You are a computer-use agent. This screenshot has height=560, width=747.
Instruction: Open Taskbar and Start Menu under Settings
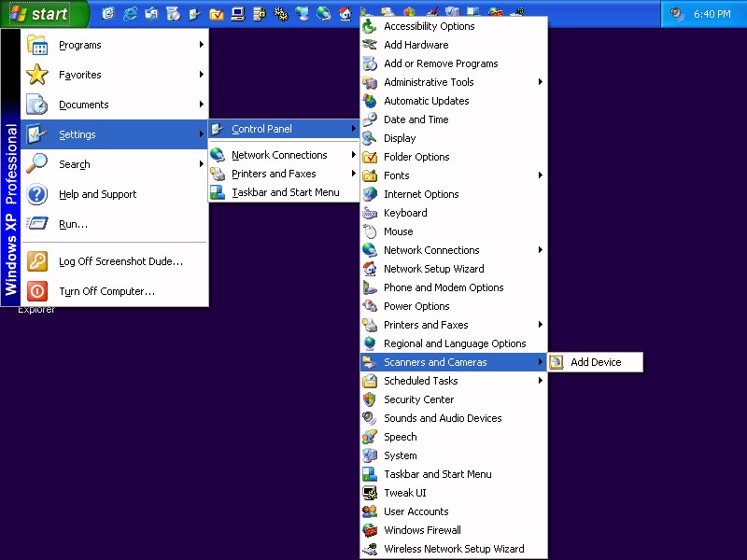285,192
